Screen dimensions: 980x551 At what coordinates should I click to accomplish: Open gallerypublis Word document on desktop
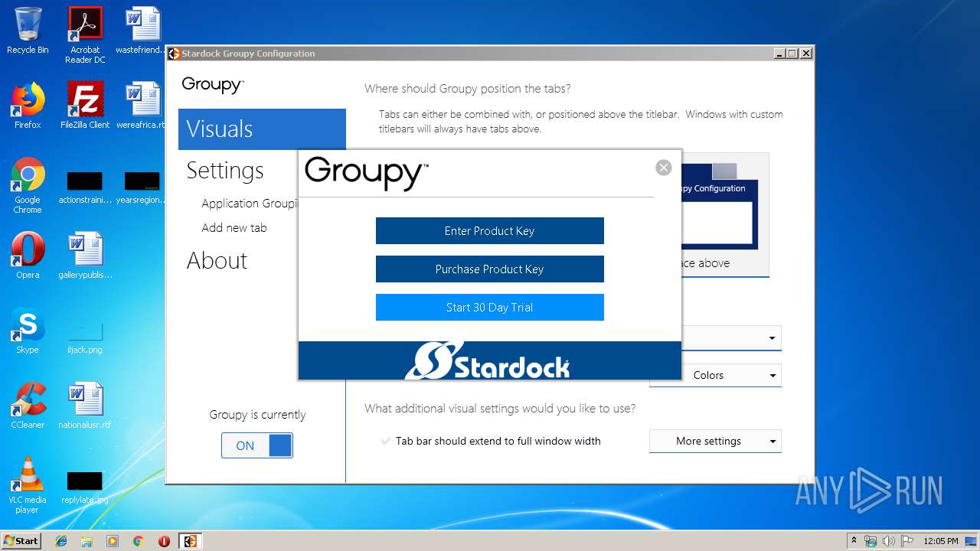tap(85, 256)
